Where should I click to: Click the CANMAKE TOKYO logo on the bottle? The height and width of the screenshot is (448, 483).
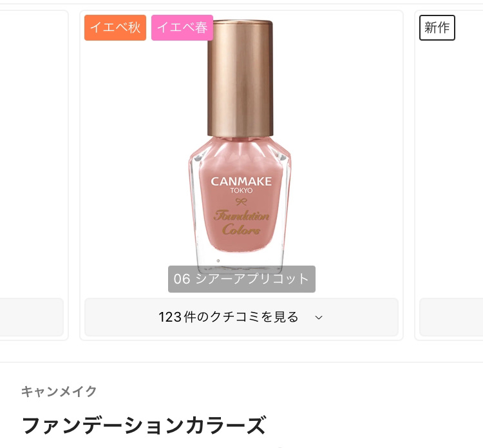click(241, 184)
